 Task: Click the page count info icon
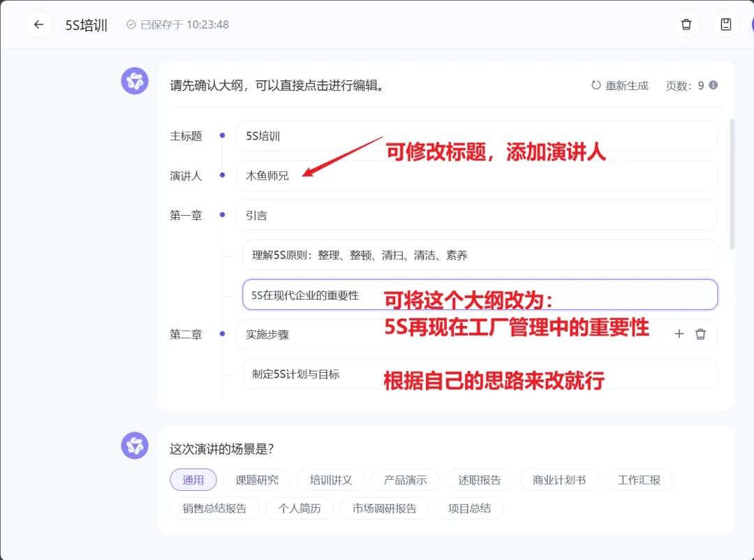tap(713, 85)
